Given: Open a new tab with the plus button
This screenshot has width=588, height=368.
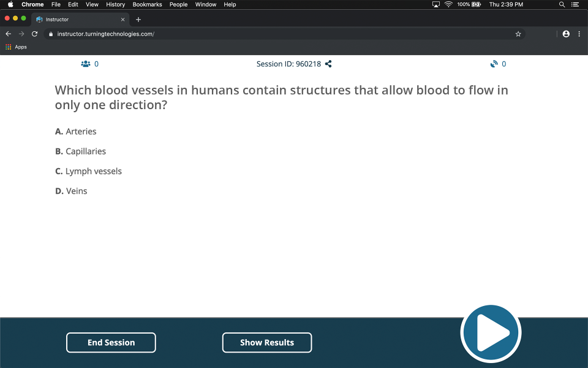Looking at the screenshot, I should coord(138,20).
